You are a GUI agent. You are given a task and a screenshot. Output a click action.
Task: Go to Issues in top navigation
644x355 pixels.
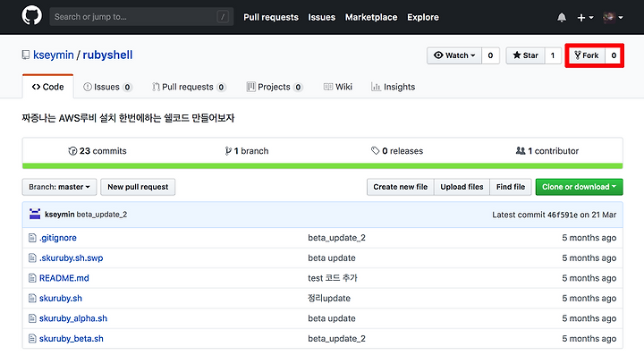coord(322,17)
